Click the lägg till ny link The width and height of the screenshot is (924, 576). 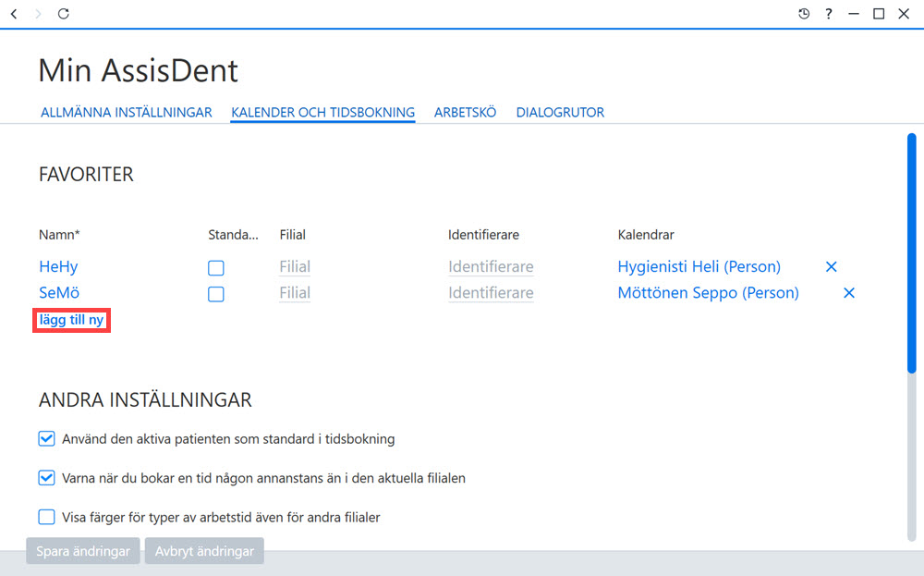71,320
